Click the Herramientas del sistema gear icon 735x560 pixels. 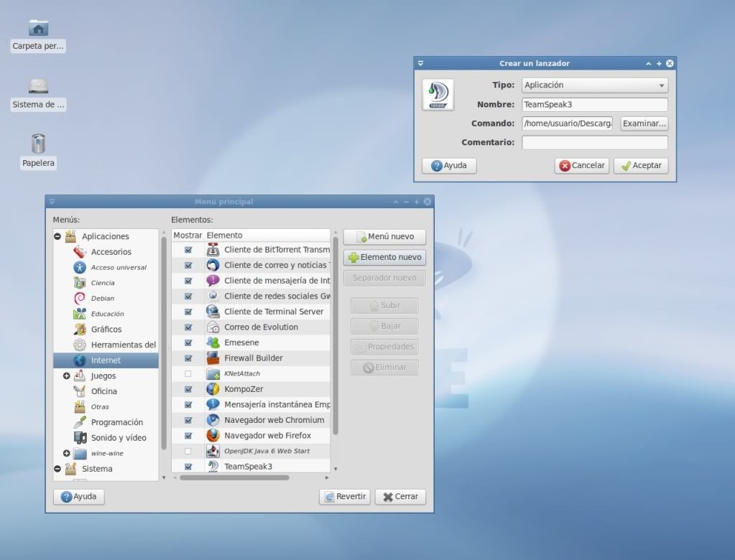click(80, 345)
